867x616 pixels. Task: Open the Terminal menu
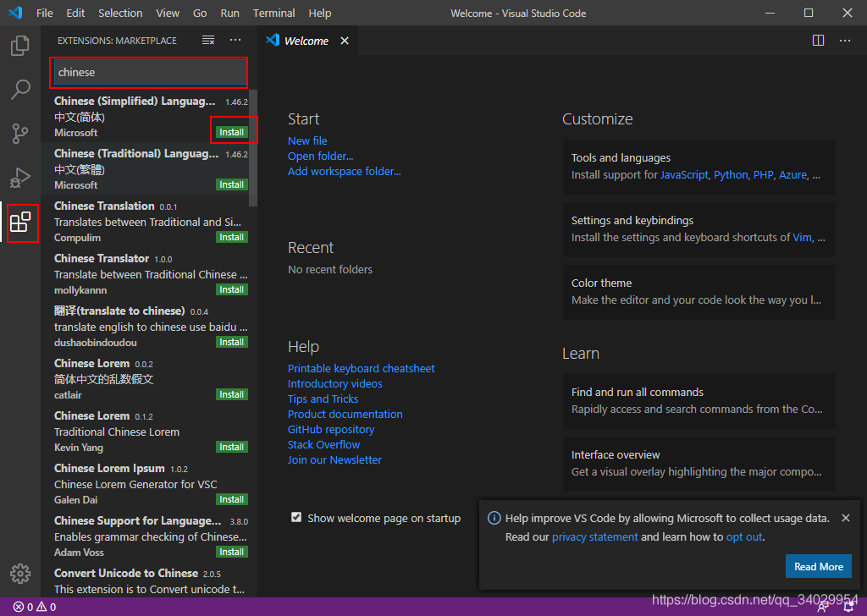273,13
